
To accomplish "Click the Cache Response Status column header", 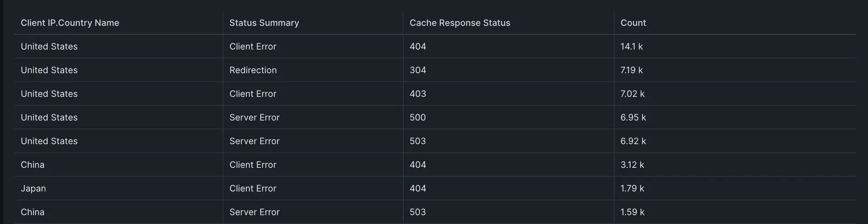I will coord(460,23).
